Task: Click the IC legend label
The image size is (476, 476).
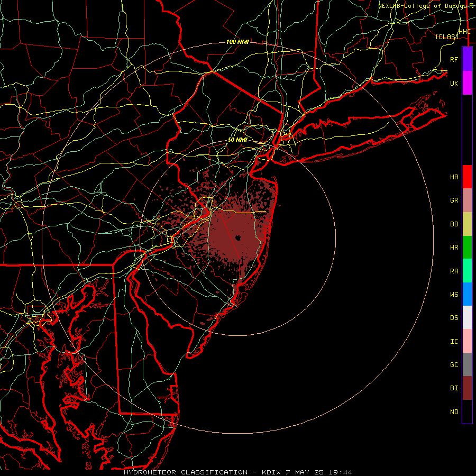Action: point(454,342)
